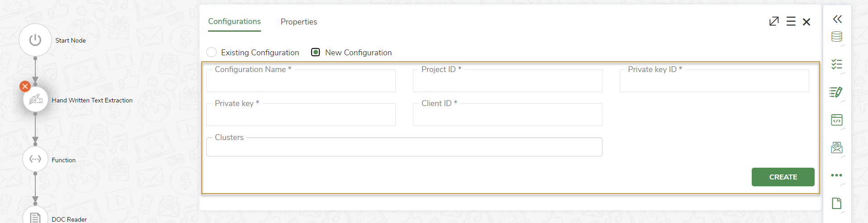
Task: Open the panel hamburger menu
Action: pos(791,21)
